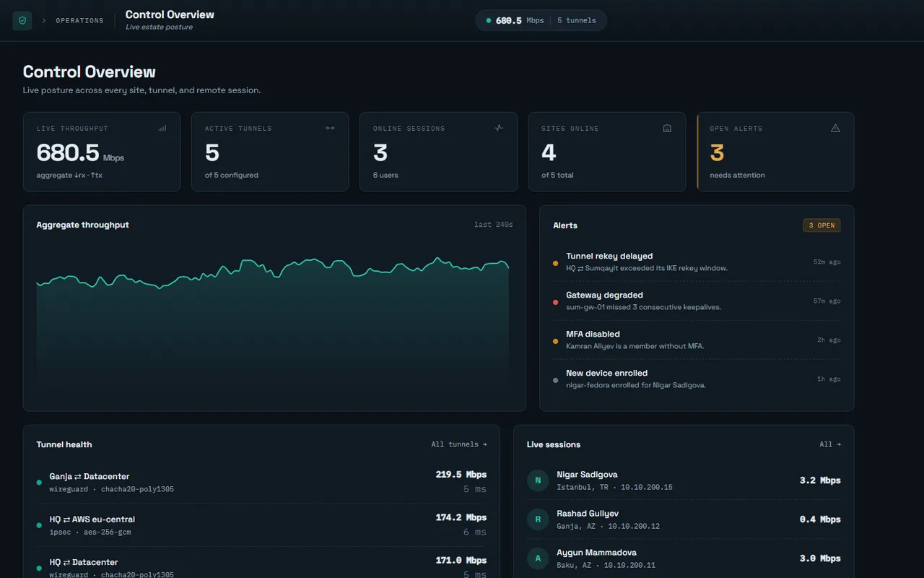Click the building icon on Sites Online card
Image resolution: width=924 pixels, height=578 pixels.
click(x=667, y=128)
